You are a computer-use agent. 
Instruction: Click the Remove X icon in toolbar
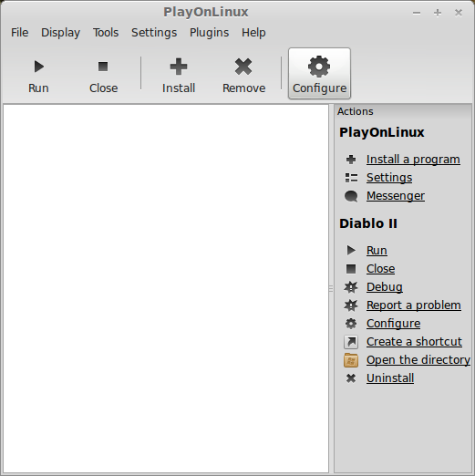click(x=243, y=67)
